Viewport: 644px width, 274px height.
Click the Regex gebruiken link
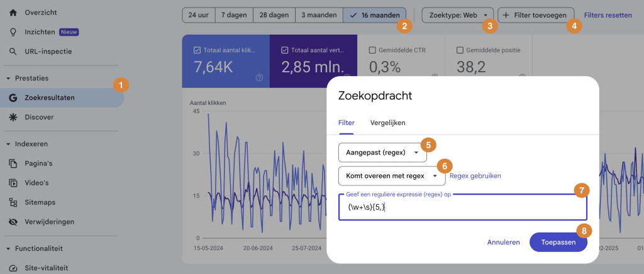tap(475, 176)
